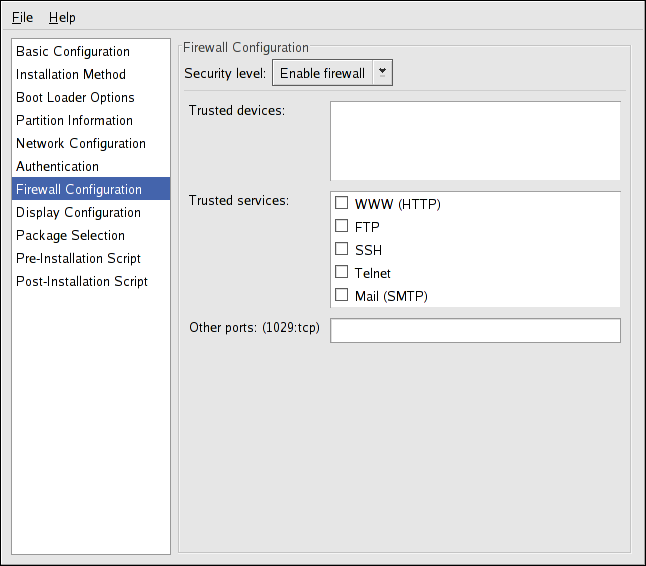The height and width of the screenshot is (566, 646).
Task: Tick the SSH checkbox
Action: coord(342,250)
